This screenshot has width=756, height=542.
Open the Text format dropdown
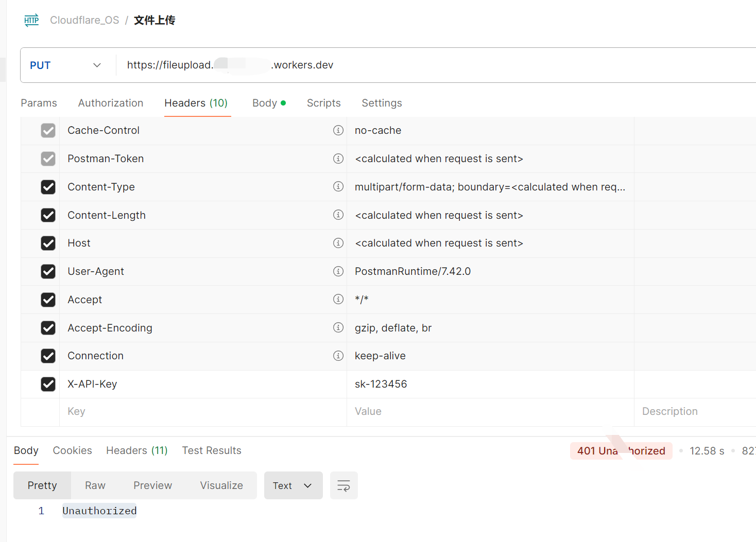point(293,485)
